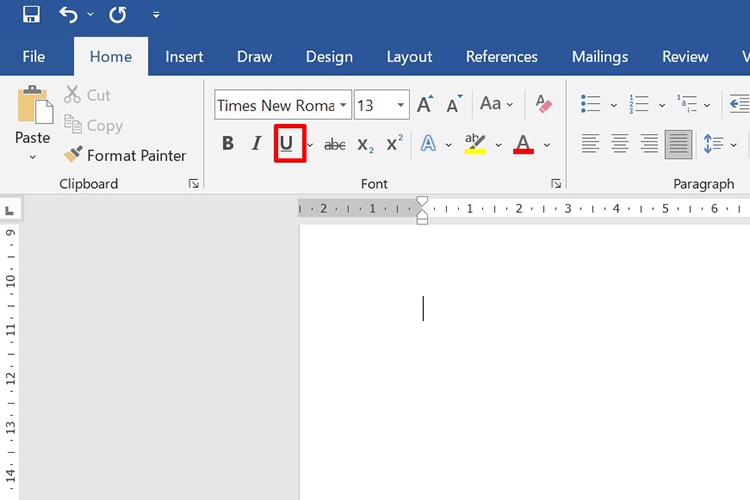The width and height of the screenshot is (750, 500).
Task: Apply the red Font Color swatch
Action: (x=523, y=144)
